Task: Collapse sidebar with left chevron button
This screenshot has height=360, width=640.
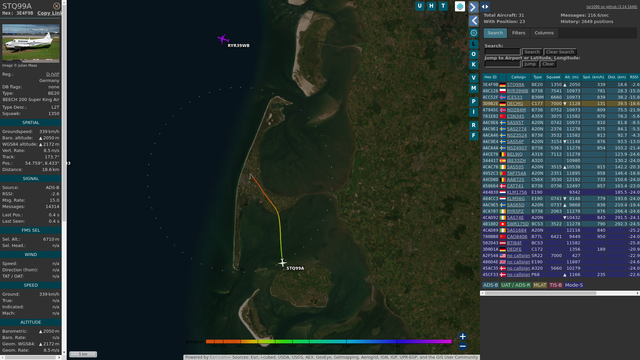Action: coord(473,20)
